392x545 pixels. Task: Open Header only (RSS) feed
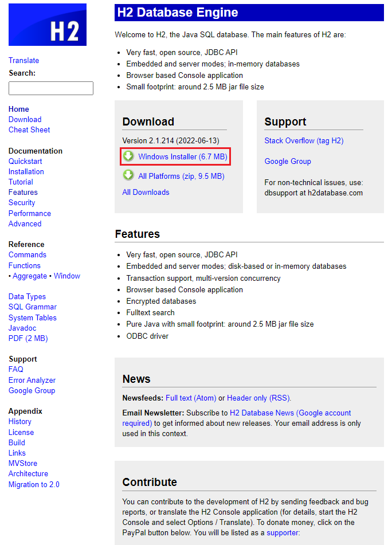pyautogui.click(x=258, y=398)
